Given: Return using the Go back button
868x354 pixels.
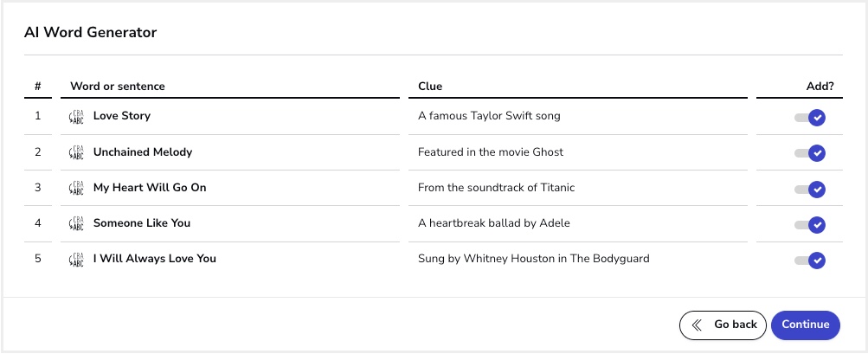Looking at the screenshot, I should (x=723, y=325).
